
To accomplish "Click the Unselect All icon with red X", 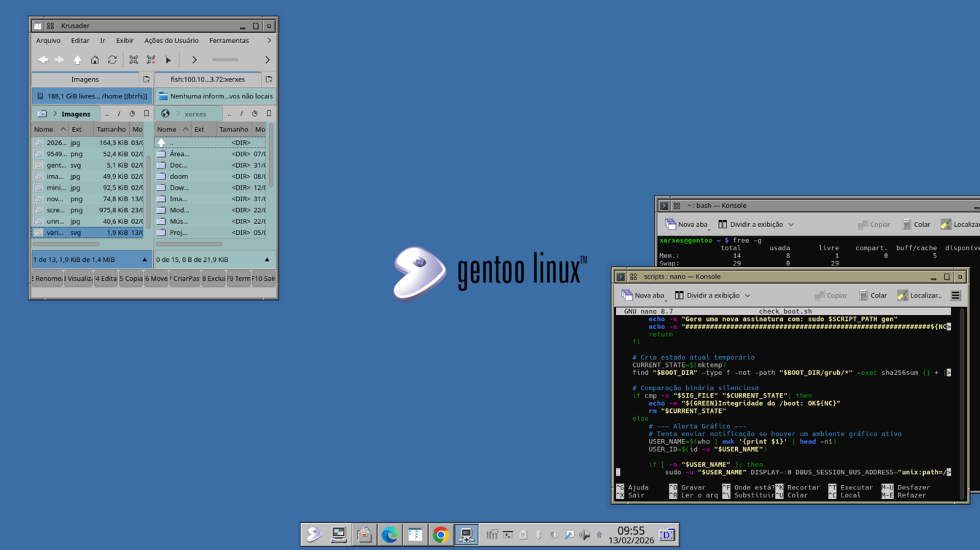I will pyautogui.click(x=151, y=60).
